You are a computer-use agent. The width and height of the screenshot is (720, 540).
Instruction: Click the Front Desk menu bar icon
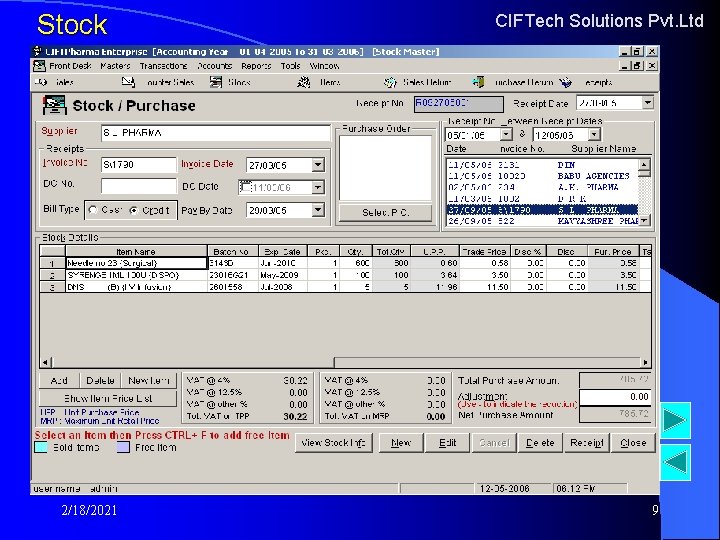[39, 66]
